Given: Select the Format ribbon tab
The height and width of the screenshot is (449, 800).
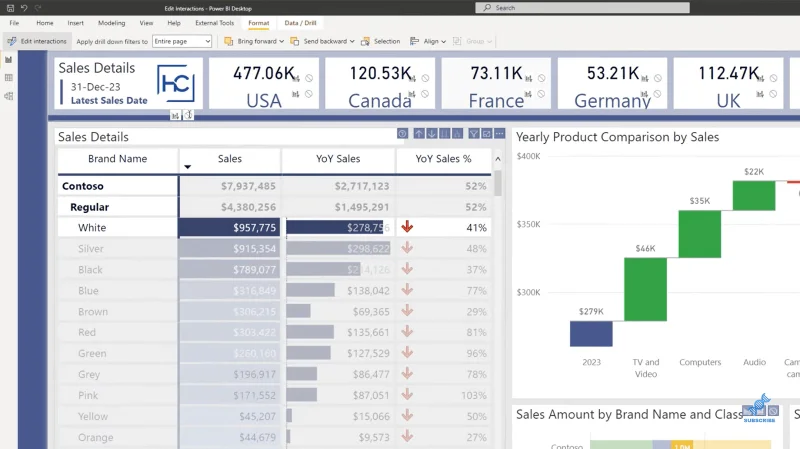Looking at the screenshot, I should click(x=259, y=23).
